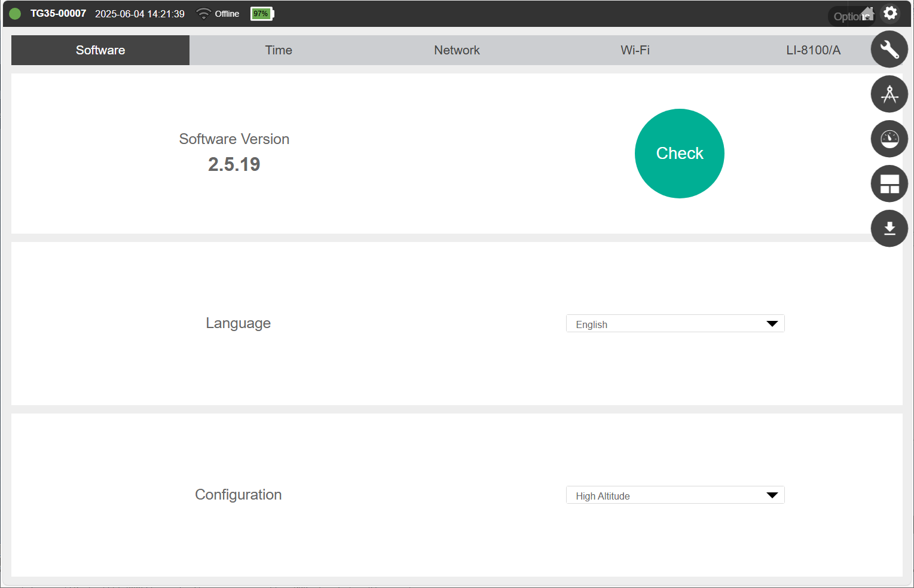Open the gauge dashboard icon
Viewport: 914px width, 588px height.
pyautogui.click(x=889, y=139)
